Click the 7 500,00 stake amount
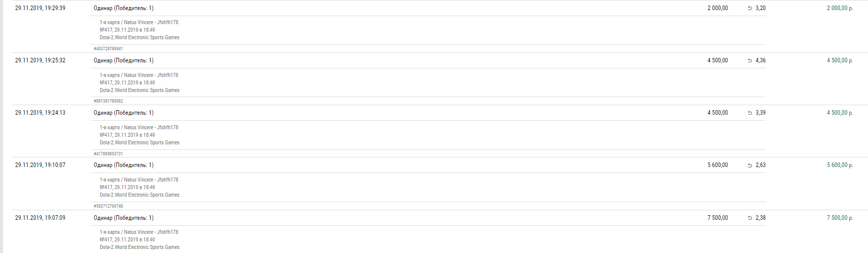 point(717,218)
